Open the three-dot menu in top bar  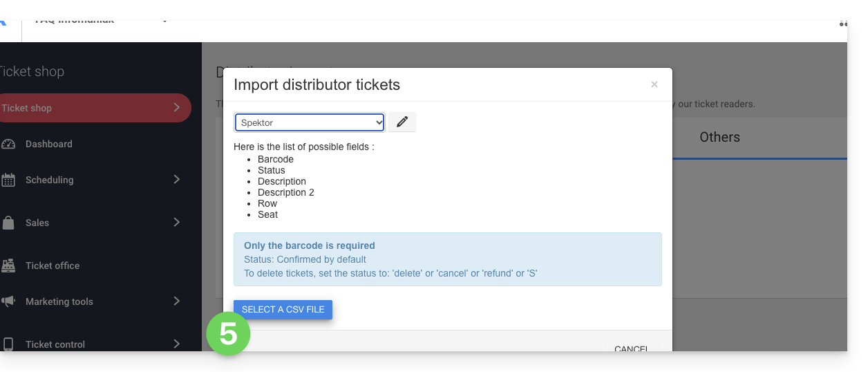[x=843, y=24]
